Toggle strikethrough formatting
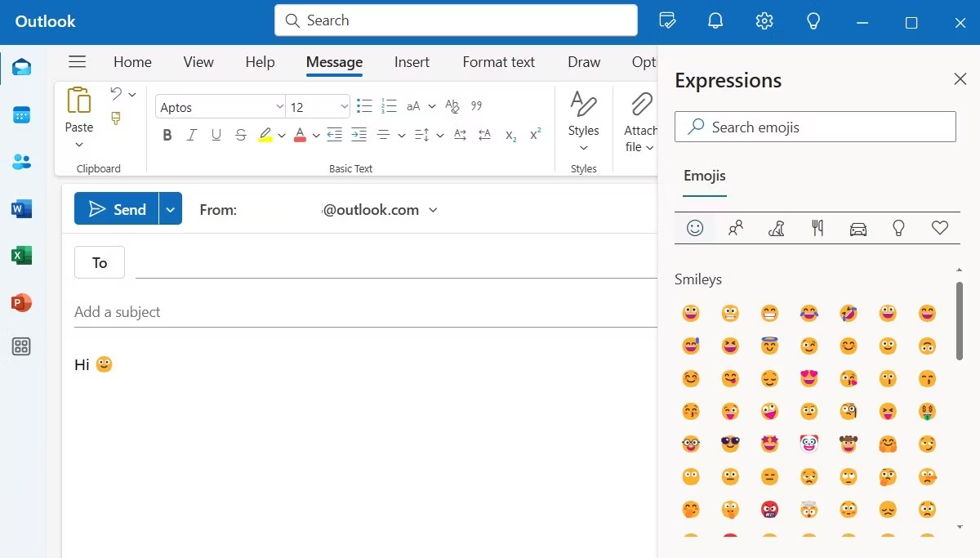The image size is (980, 558). point(241,136)
